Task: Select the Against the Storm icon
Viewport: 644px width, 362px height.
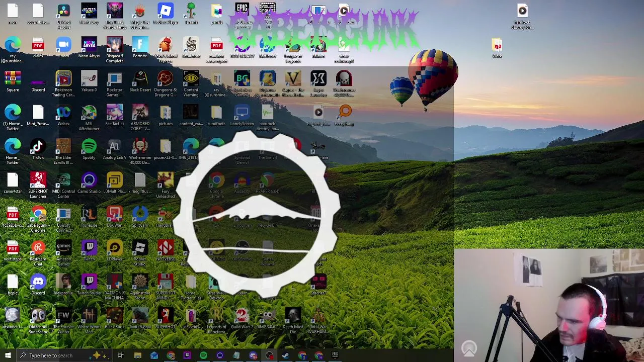Action: click(140, 286)
